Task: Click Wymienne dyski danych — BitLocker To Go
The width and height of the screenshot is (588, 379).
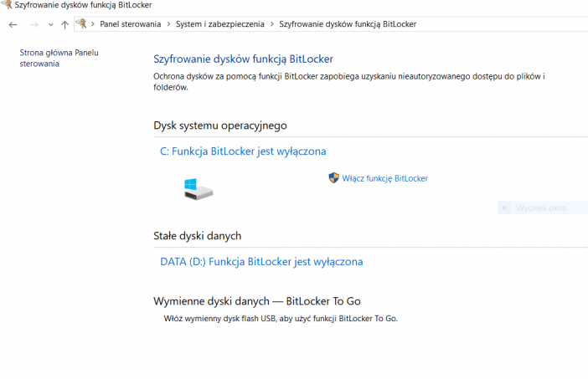Action: point(257,301)
